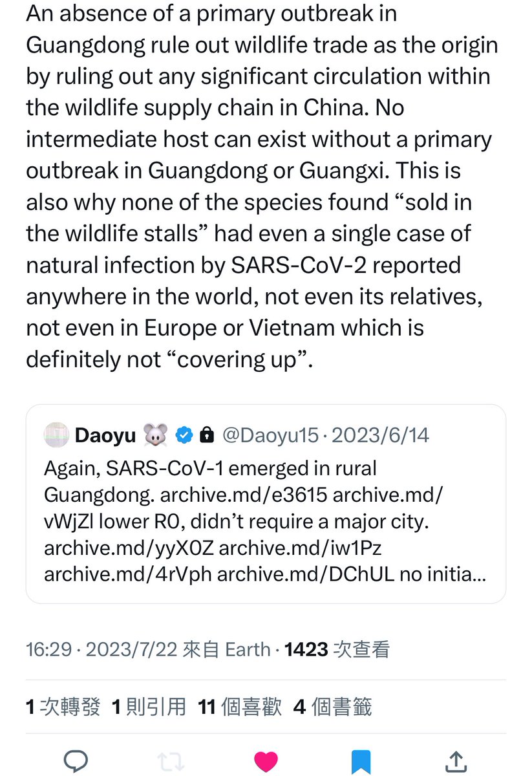Tap the reply speech bubble icon
The image size is (532, 776).
(76, 760)
